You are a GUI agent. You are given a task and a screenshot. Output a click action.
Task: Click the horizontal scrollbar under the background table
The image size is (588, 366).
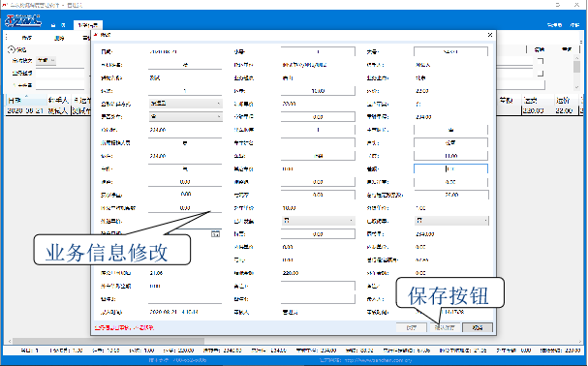tap(108, 341)
